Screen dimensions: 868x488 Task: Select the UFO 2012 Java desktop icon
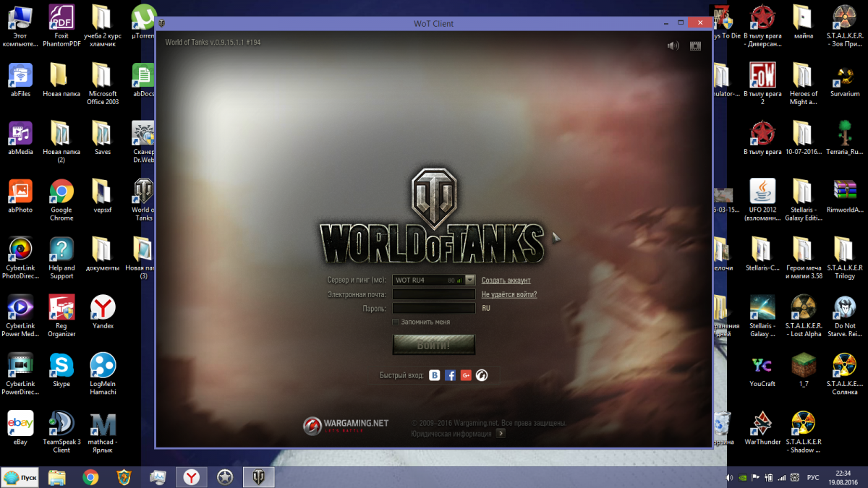(x=762, y=200)
